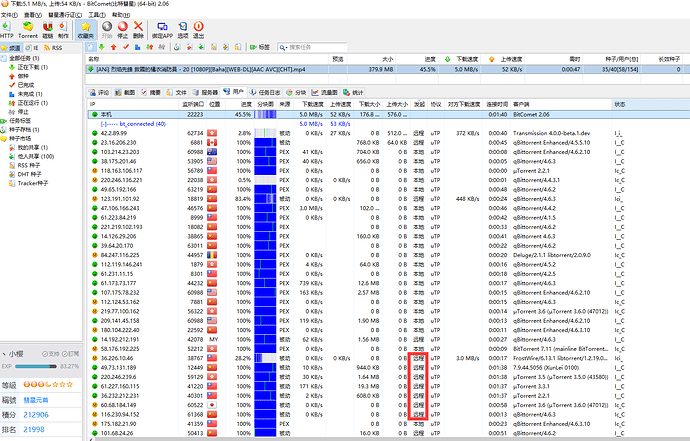Click the red X 删除 delete icon
Image resolution: width=690 pixels, height=441 pixels.
point(138,30)
